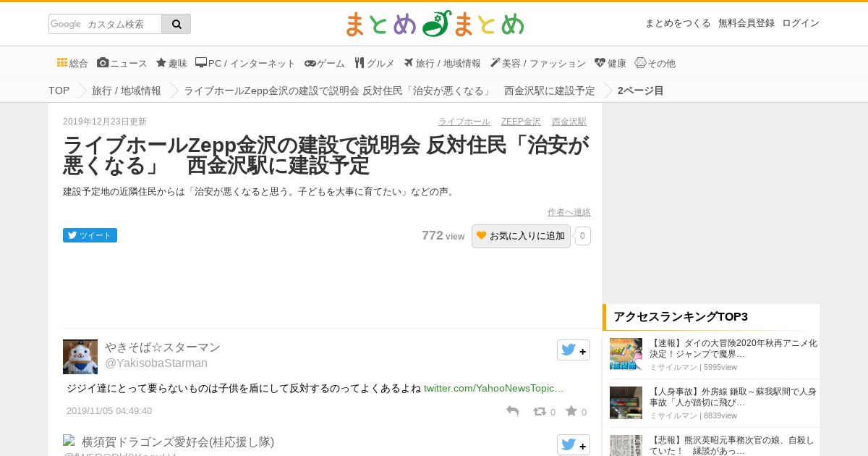This screenshot has height=456, width=868.
Task: Click 772 view count text
Action: [443, 236]
